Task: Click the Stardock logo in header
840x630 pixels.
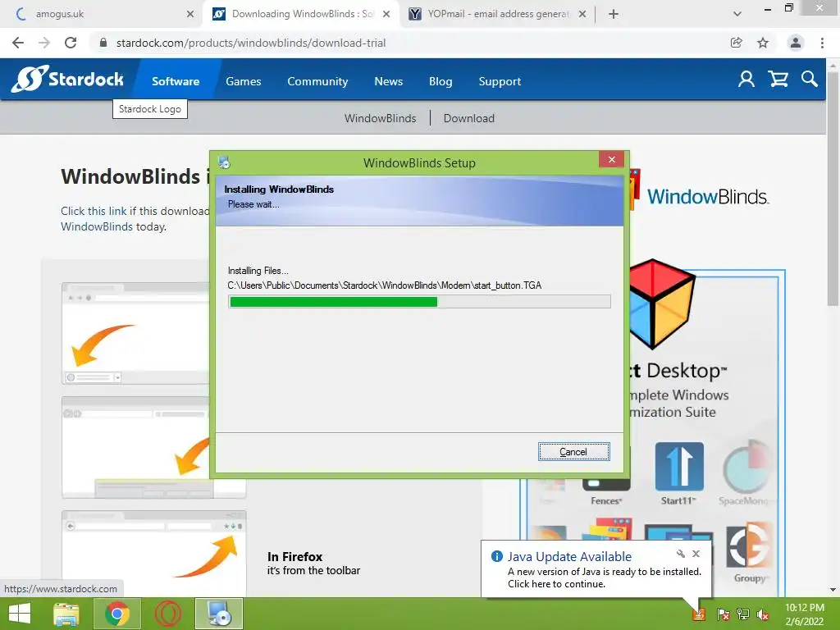Action: point(67,80)
